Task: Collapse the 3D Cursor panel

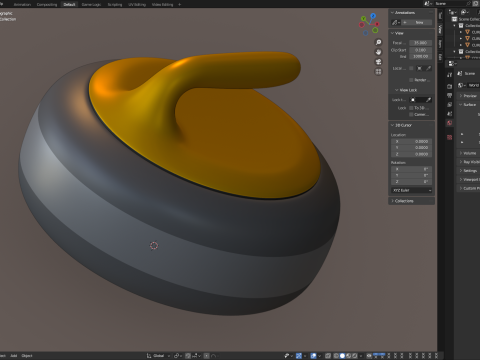Action: click(x=393, y=125)
